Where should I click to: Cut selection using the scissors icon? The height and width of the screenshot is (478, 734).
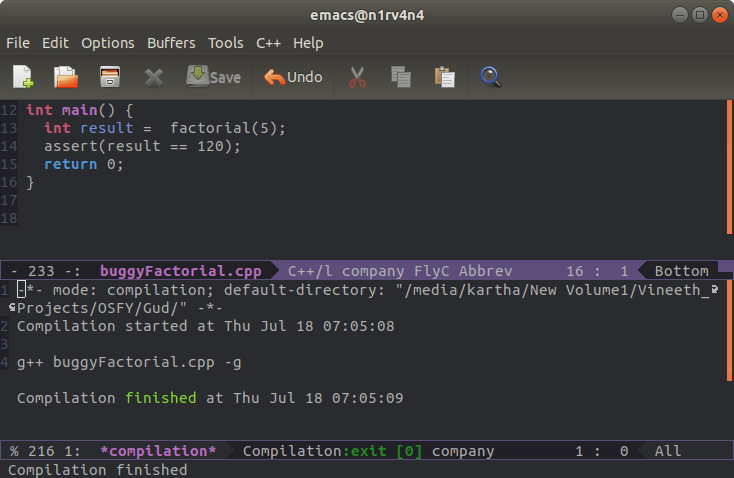coord(355,77)
